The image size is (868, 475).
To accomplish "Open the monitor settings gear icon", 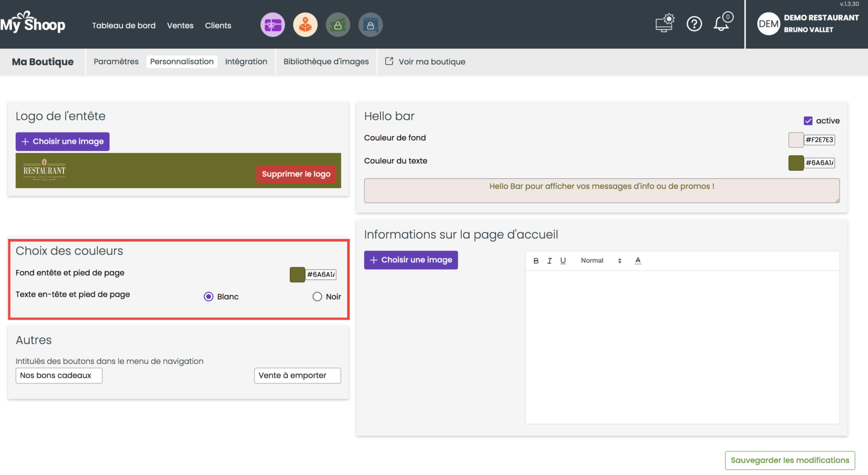I will (x=665, y=24).
